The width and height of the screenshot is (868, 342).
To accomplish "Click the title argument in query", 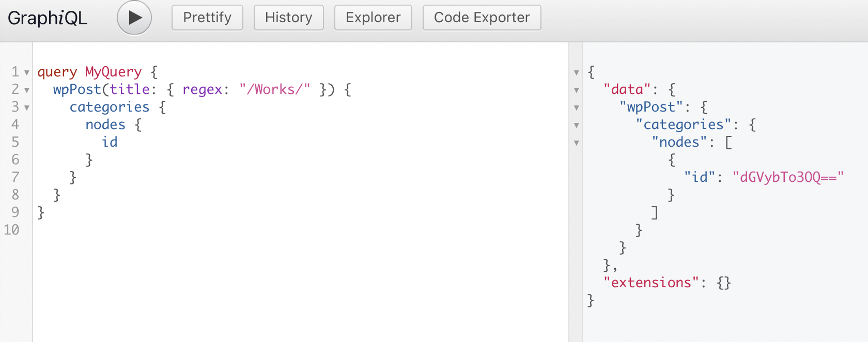I will click(130, 89).
